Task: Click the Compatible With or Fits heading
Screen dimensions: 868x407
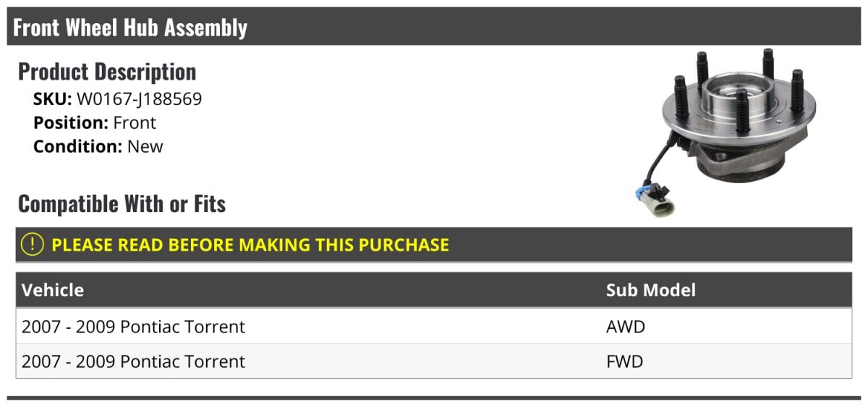Action: pos(122,204)
